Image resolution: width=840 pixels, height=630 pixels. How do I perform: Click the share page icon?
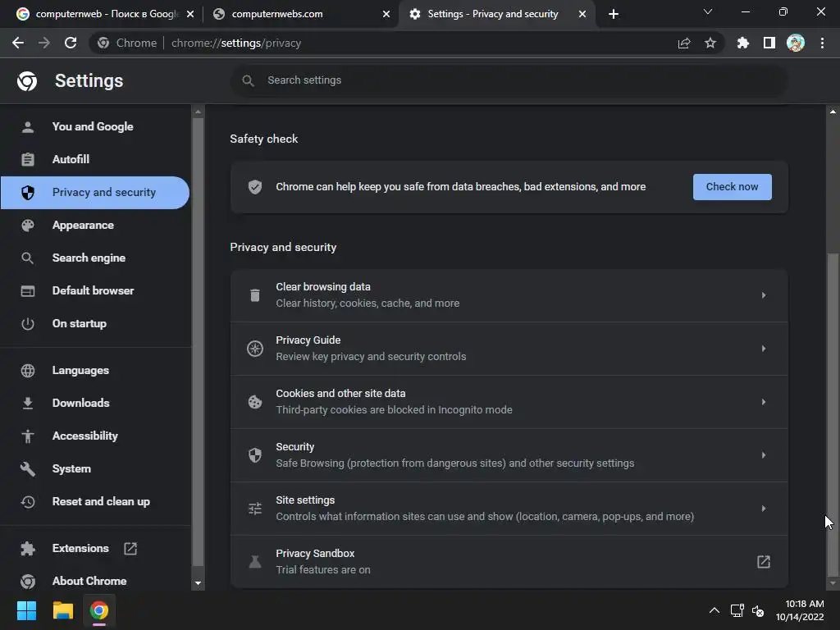tap(684, 43)
